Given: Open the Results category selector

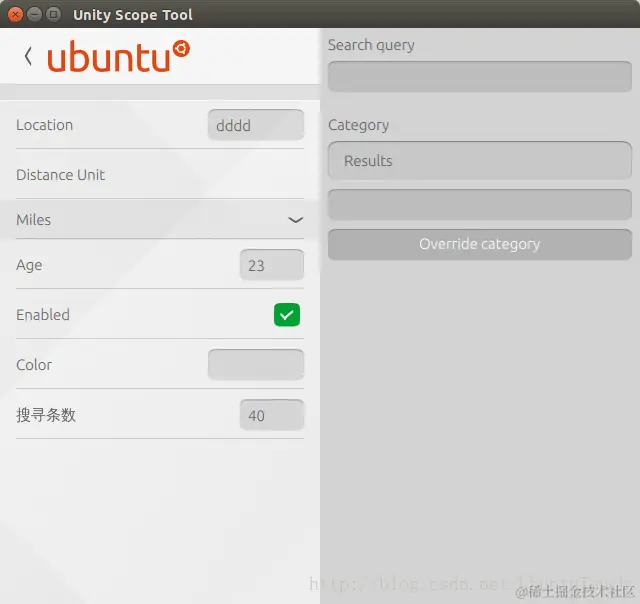Looking at the screenshot, I should 480,160.
